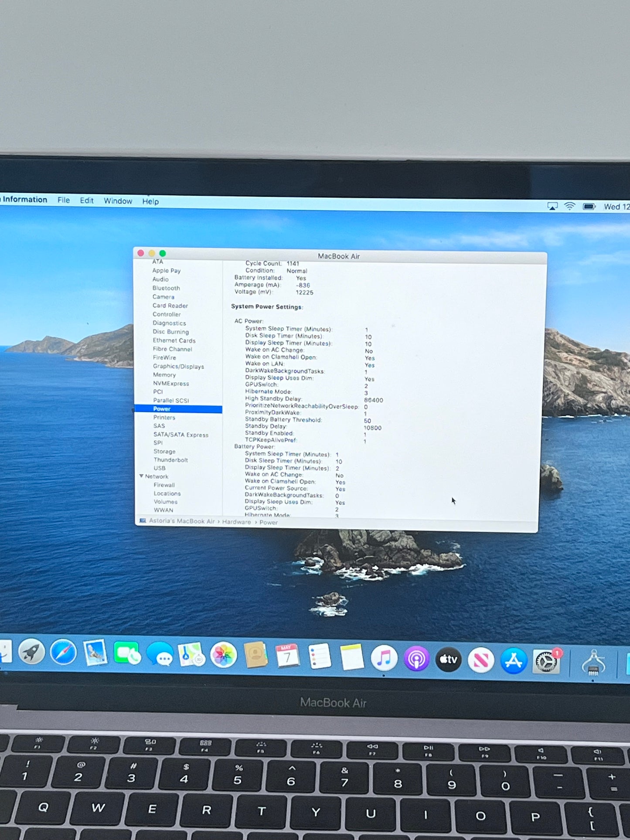The width and height of the screenshot is (630, 840).
Task: Click the menu bar date and time
Action: [616, 207]
